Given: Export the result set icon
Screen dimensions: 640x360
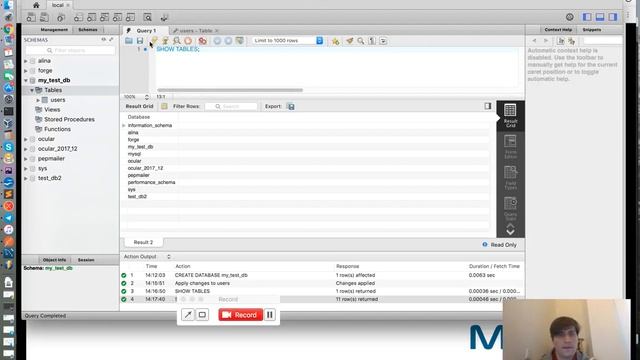Looking at the screenshot, I should click(x=291, y=107).
